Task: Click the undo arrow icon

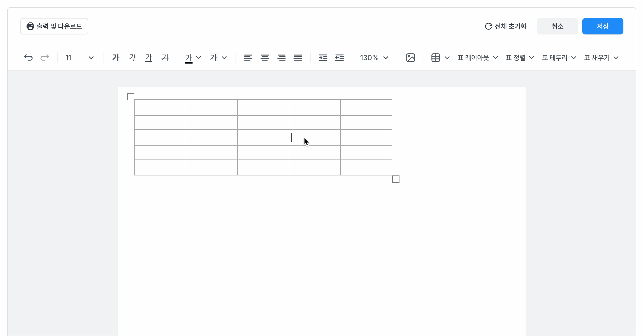Action: click(x=28, y=57)
